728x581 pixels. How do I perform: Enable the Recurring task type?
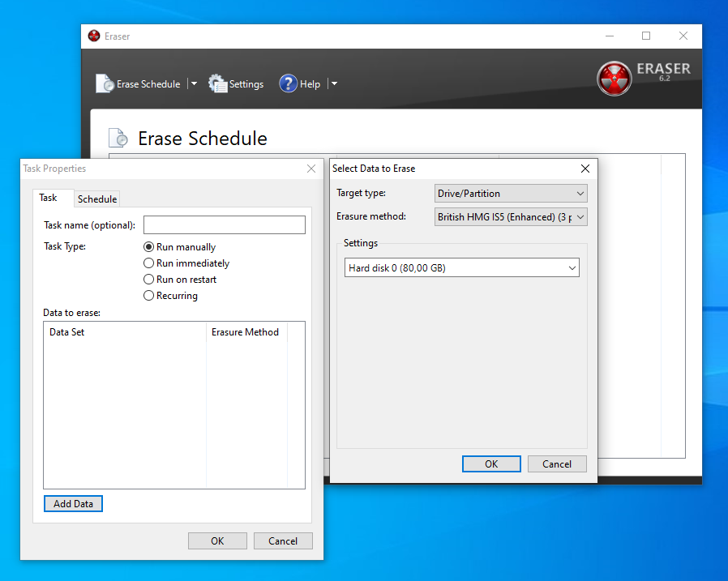tap(148, 296)
